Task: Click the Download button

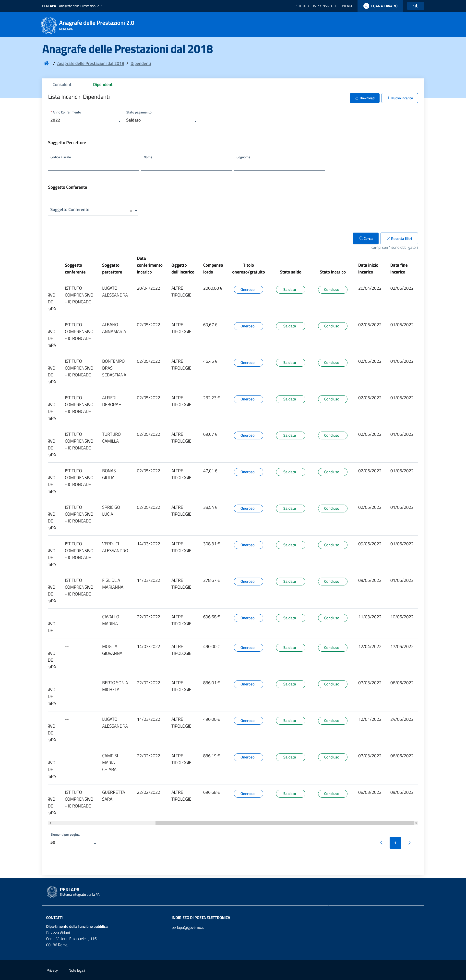Action: (x=365, y=98)
